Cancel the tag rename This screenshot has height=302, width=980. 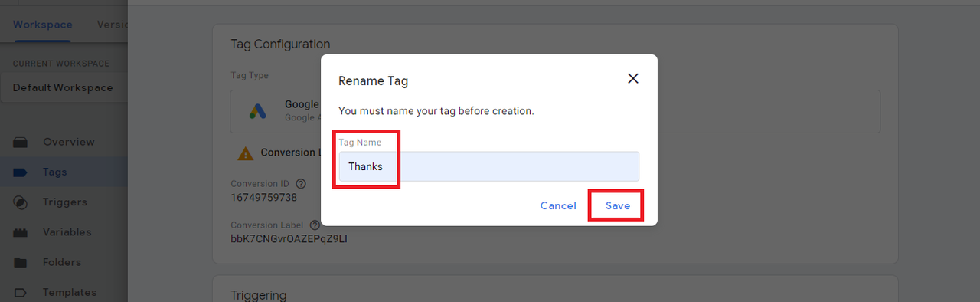(558, 205)
